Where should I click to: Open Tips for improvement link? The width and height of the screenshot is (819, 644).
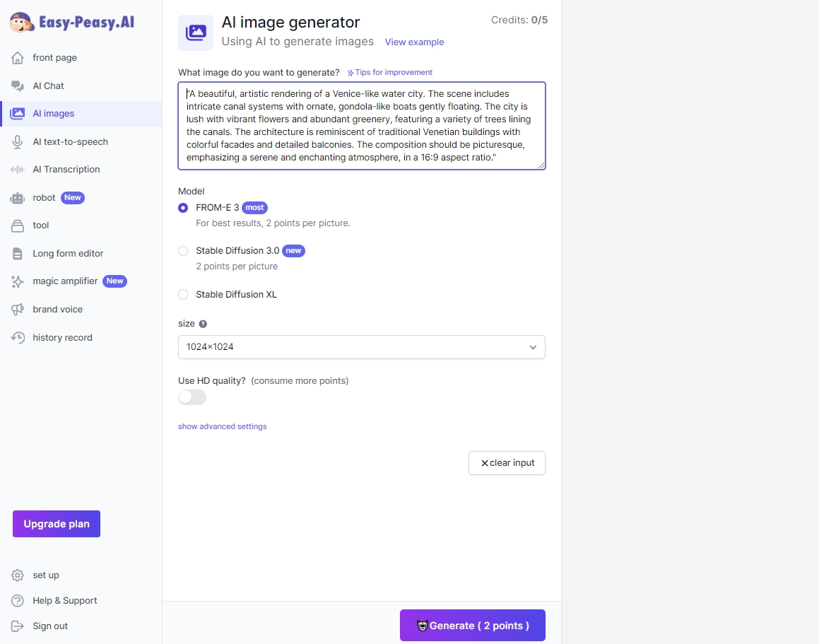click(389, 71)
